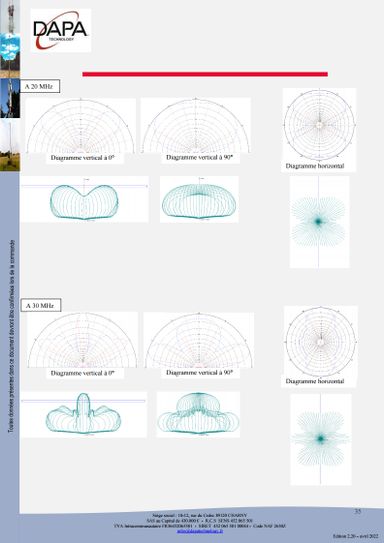Click the 30 MHz top-view radial 3D plot
Screen dimensions: 384x543
click(x=321, y=439)
